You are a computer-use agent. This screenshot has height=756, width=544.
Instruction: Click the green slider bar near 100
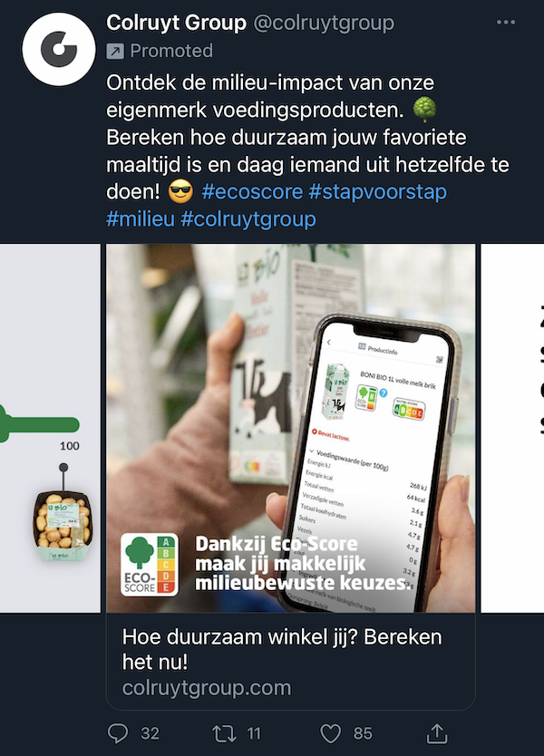pyautogui.click(x=40, y=425)
